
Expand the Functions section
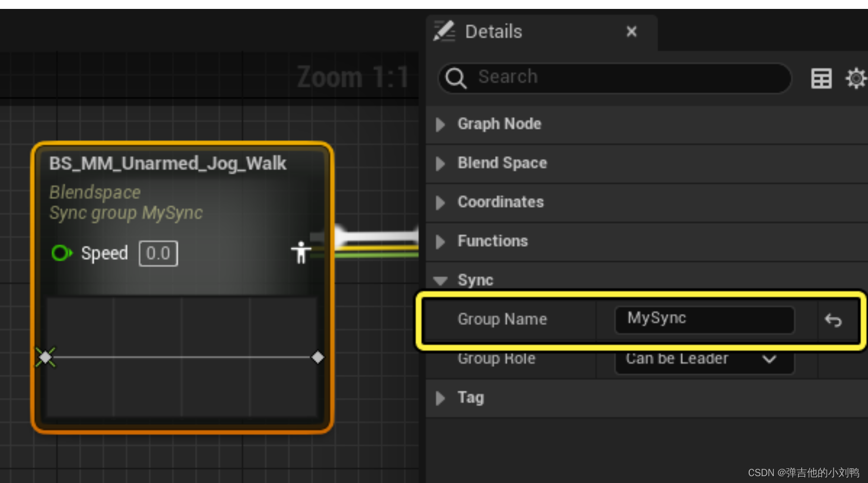click(440, 241)
